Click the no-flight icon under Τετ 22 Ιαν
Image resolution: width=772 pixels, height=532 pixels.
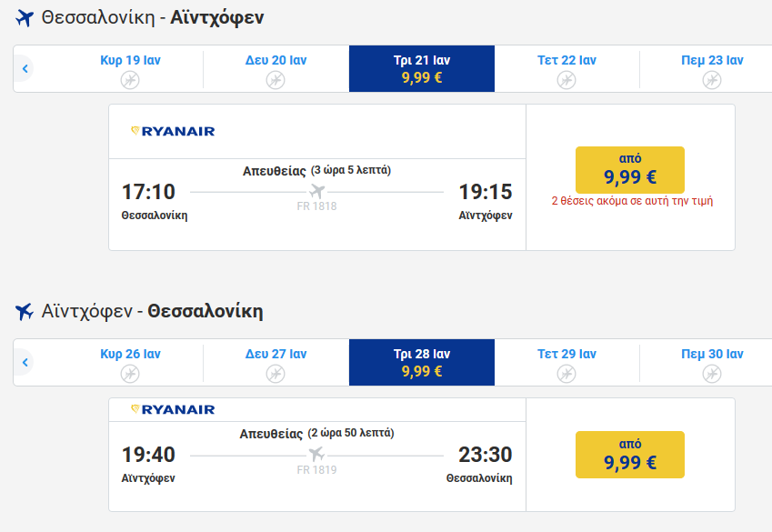click(x=566, y=80)
